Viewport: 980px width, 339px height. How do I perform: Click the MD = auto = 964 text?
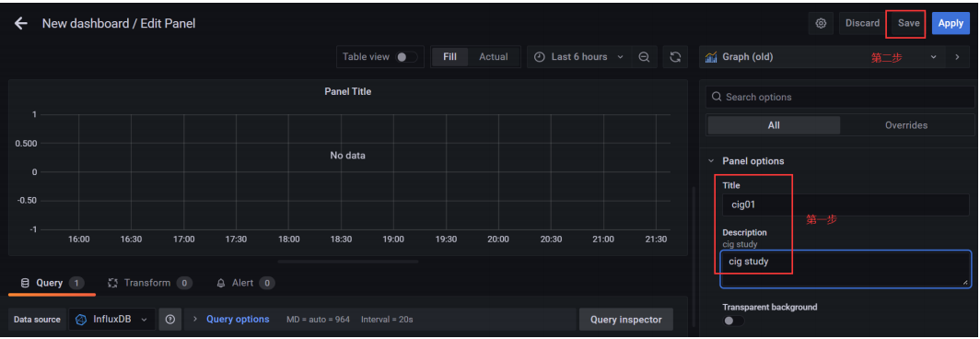click(x=318, y=319)
